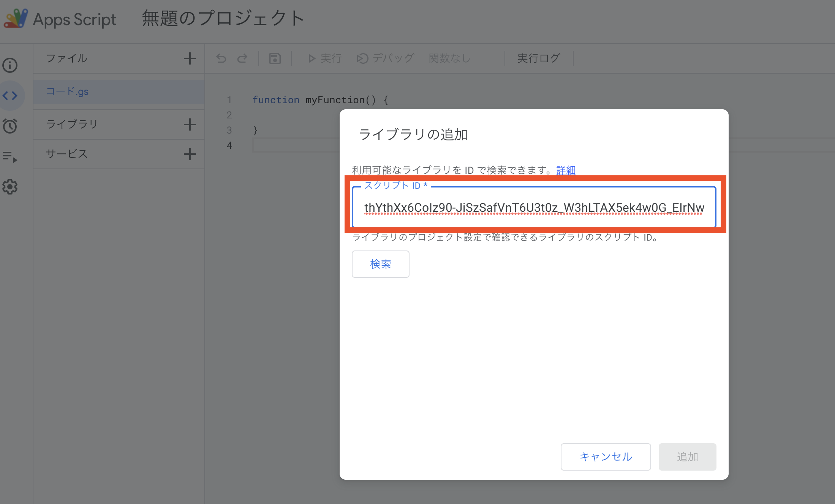Add a library using the ライブラリ plus icon
The width and height of the screenshot is (835, 504).
(x=190, y=124)
